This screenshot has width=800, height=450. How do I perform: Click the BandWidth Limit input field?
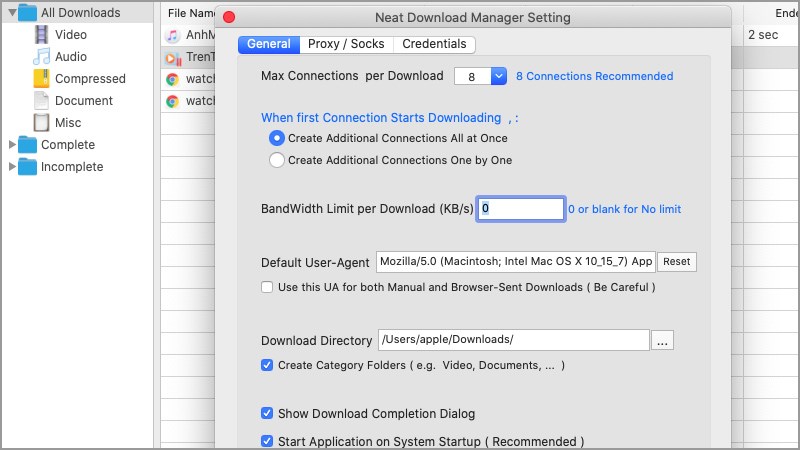(x=520, y=209)
